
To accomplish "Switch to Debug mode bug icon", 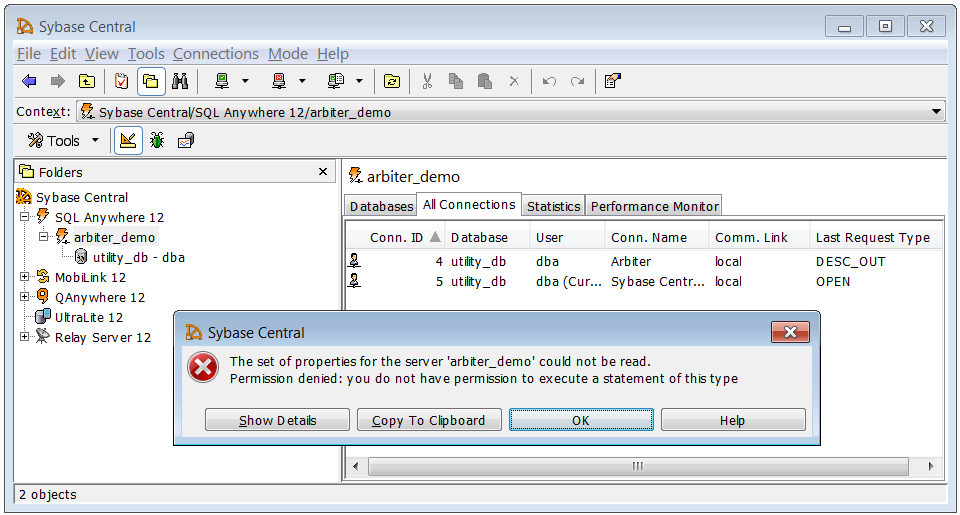I will [x=157, y=141].
